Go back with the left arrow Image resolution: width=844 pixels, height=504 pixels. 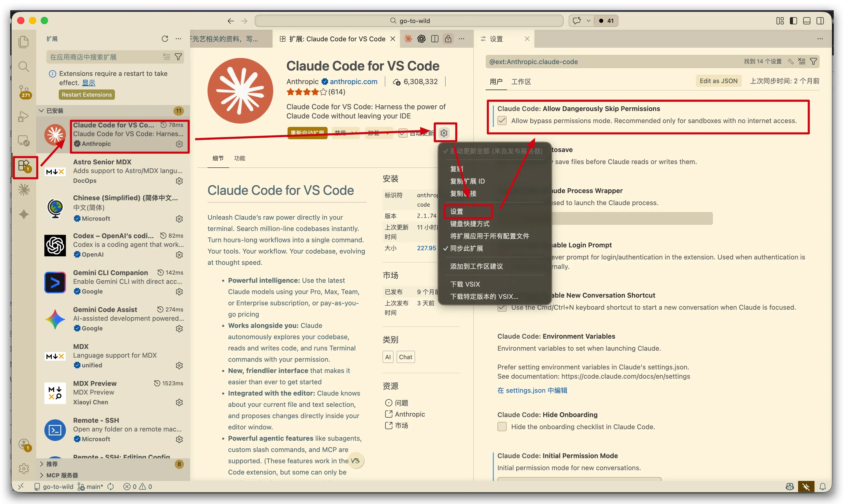[x=231, y=21]
